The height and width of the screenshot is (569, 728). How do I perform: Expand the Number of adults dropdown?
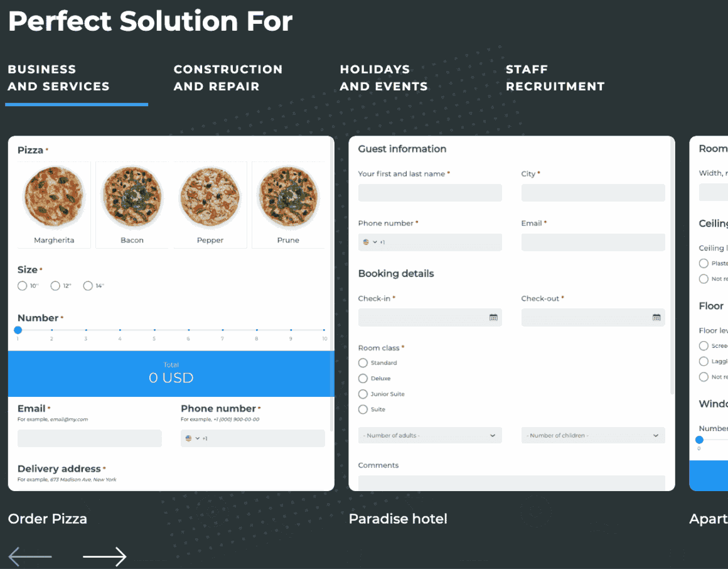430,436
